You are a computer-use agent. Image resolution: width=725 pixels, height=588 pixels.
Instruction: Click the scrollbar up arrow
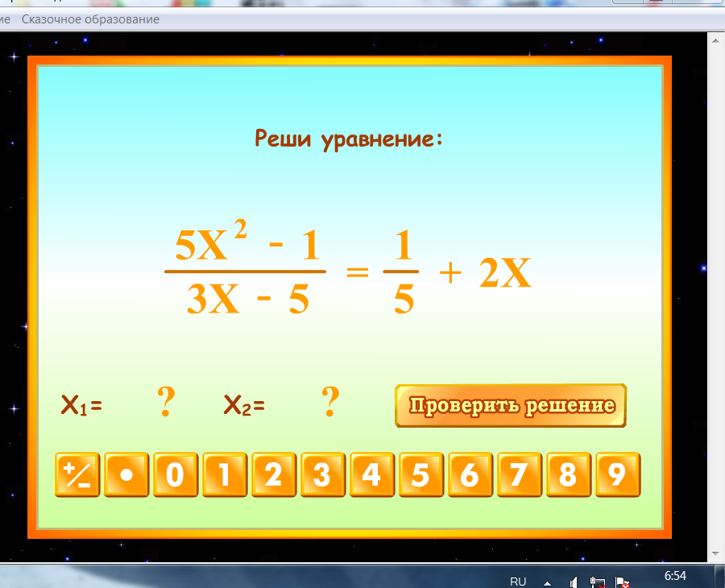click(716, 39)
